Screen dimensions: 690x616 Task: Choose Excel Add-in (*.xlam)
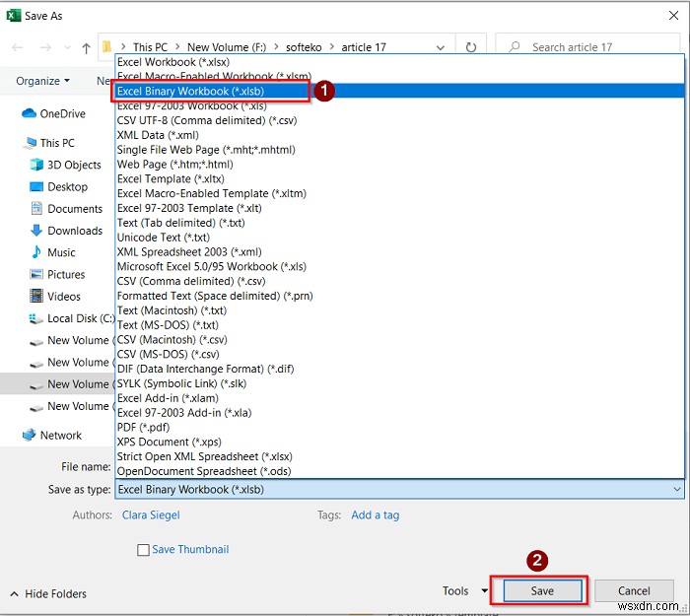[399, 398]
